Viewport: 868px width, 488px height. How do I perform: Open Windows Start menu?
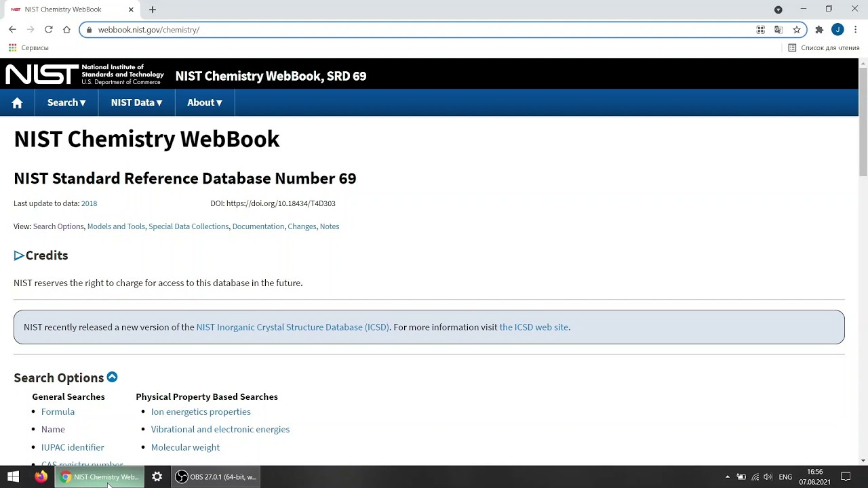[13, 477]
